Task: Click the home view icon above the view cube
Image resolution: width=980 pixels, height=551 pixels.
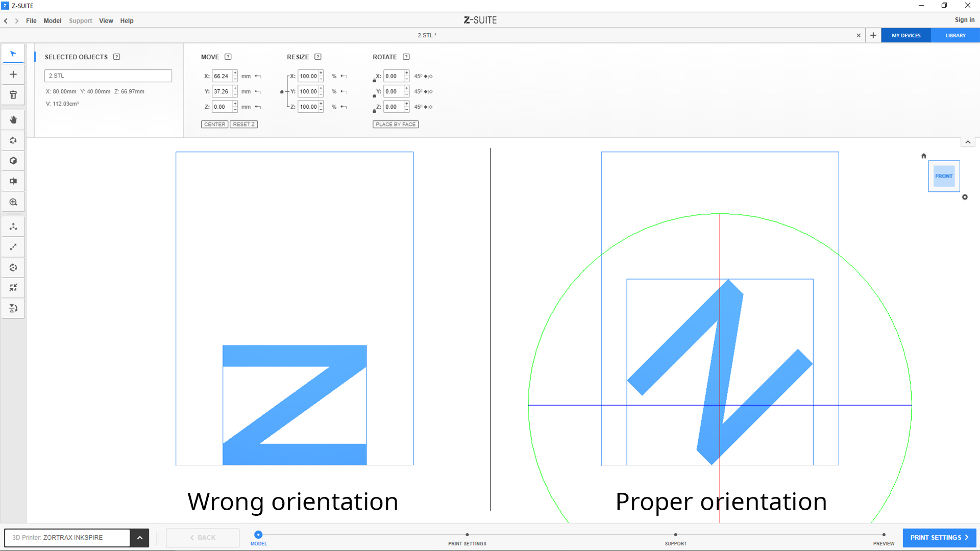Action: tap(923, 156)
